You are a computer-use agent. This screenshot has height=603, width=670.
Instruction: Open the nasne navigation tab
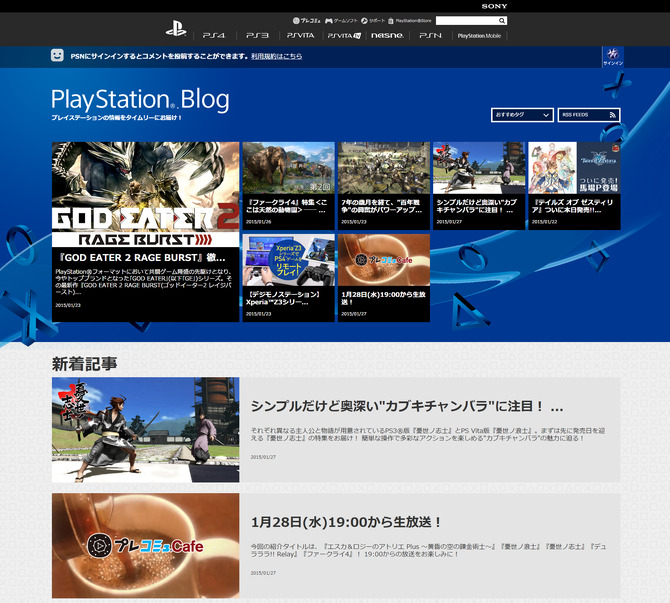coord(387,35)
